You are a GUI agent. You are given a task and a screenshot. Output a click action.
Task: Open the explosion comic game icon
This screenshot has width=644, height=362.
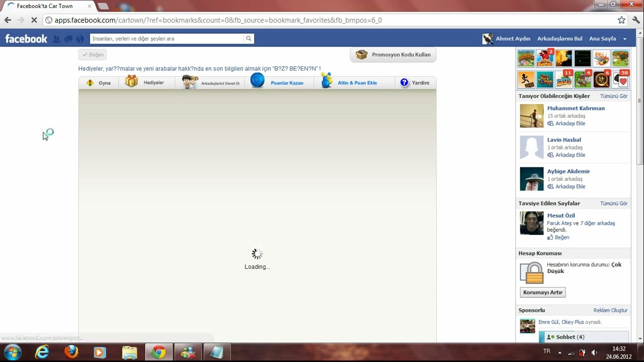coord(602,59)
